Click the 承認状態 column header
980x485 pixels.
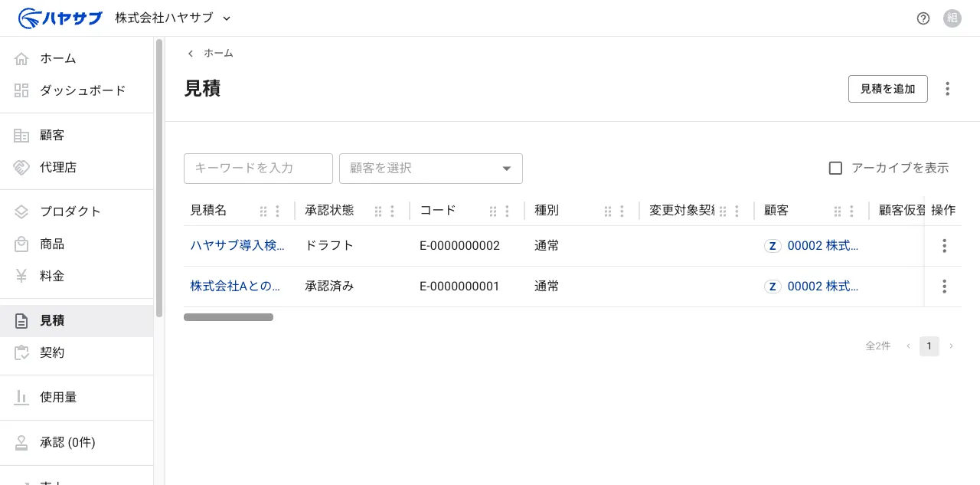[329, 211]
